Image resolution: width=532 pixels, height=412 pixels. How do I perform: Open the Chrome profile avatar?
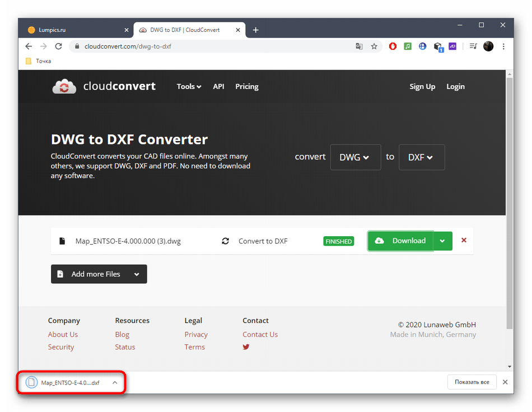point(488,46)
